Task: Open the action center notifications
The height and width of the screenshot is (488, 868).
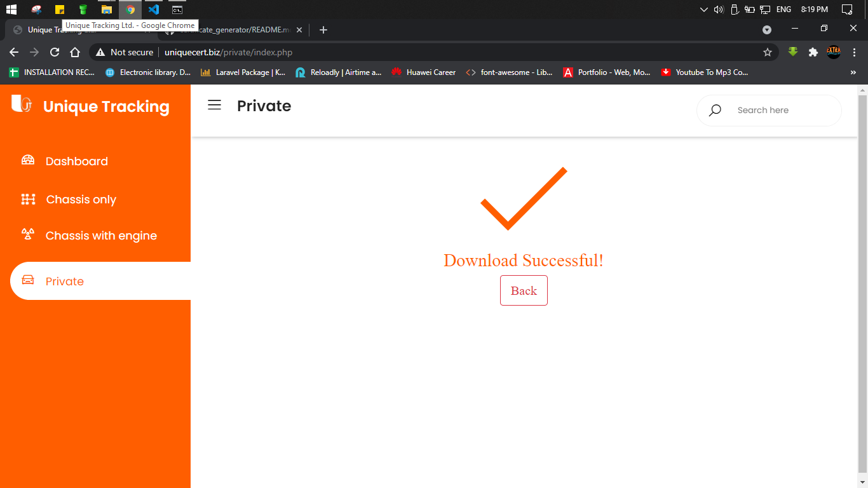Action: click(x=846, y=10)
